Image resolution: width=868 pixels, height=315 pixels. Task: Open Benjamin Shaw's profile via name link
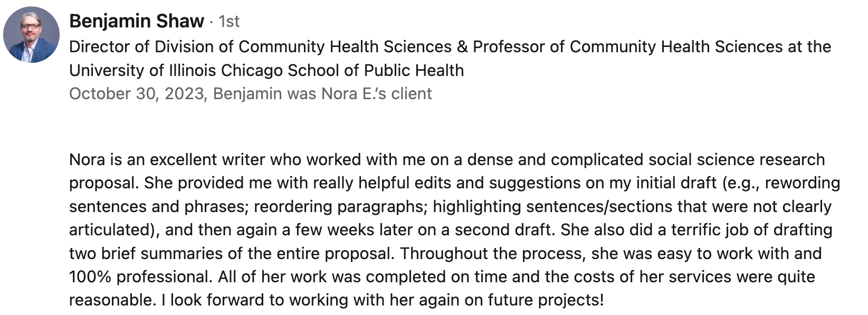[x=136, y=21]
